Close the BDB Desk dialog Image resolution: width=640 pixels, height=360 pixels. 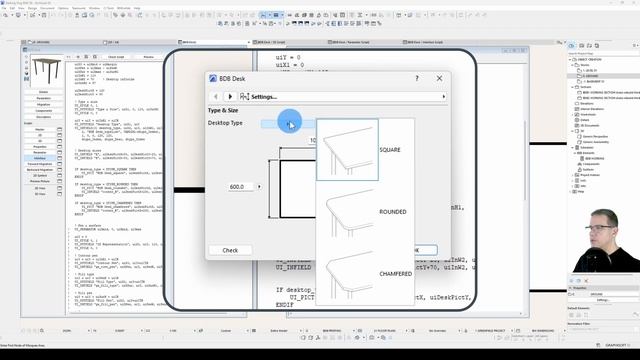pyautogui.click(x=439, y=78)
